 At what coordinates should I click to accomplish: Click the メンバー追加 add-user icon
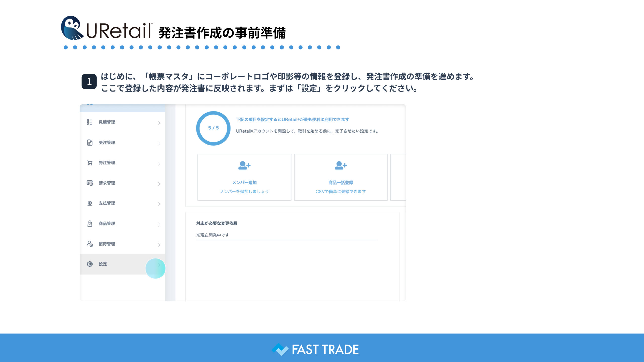point(244,165)
